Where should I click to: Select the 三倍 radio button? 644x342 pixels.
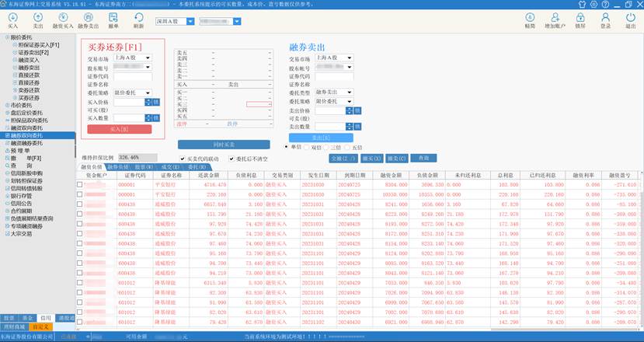(326, 147)
